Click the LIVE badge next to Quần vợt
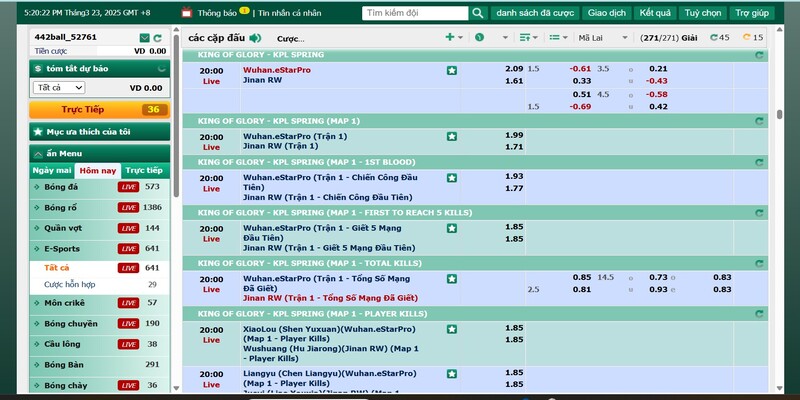Image resolution: width=800 pixels, height=400 pixels. (128, 228)
